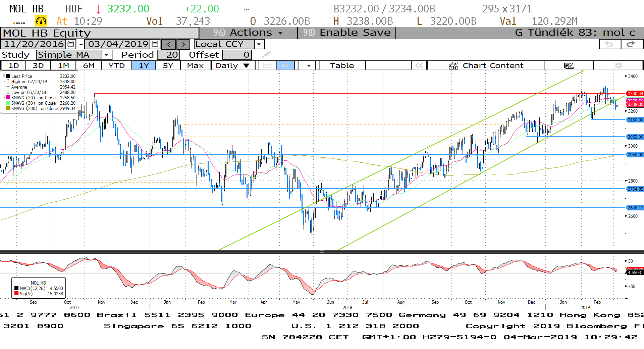The image size is (644, 349).
Task: Open the Actions dropdown menu
Action: 248,33
